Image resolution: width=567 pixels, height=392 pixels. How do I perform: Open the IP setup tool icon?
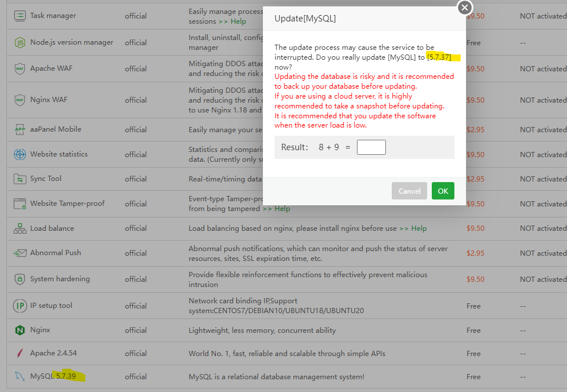click(19, 305)
